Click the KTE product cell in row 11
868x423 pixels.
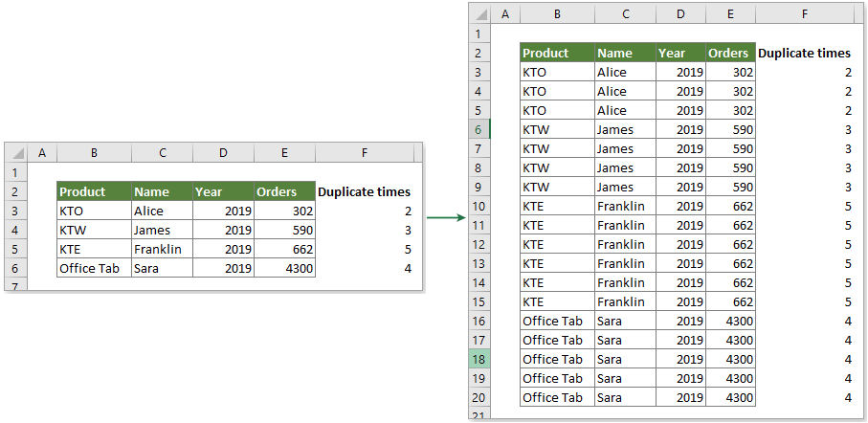point(556,225)
